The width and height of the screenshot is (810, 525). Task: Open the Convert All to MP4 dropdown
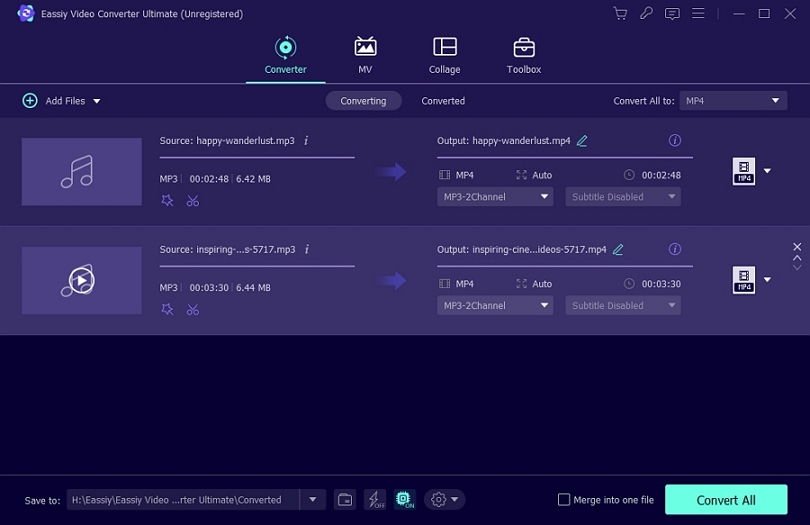pyautogui.click(x=733, y=101)
